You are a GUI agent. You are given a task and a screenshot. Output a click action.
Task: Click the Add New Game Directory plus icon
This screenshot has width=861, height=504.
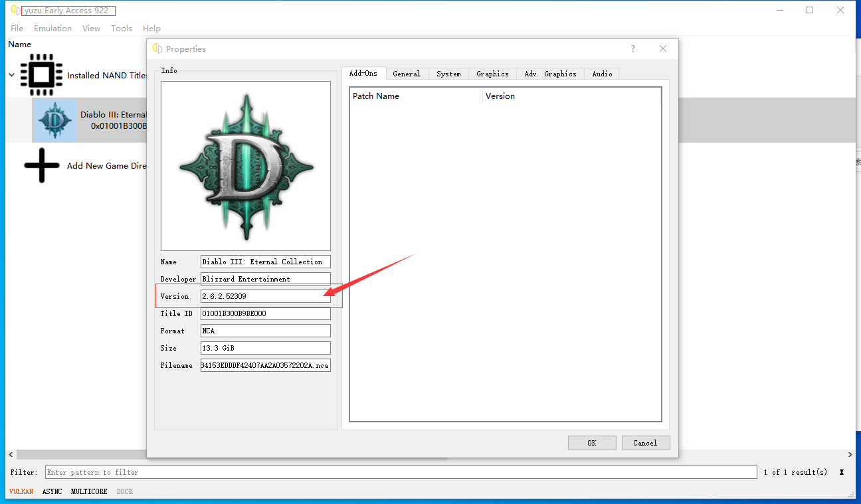[42, 165]
